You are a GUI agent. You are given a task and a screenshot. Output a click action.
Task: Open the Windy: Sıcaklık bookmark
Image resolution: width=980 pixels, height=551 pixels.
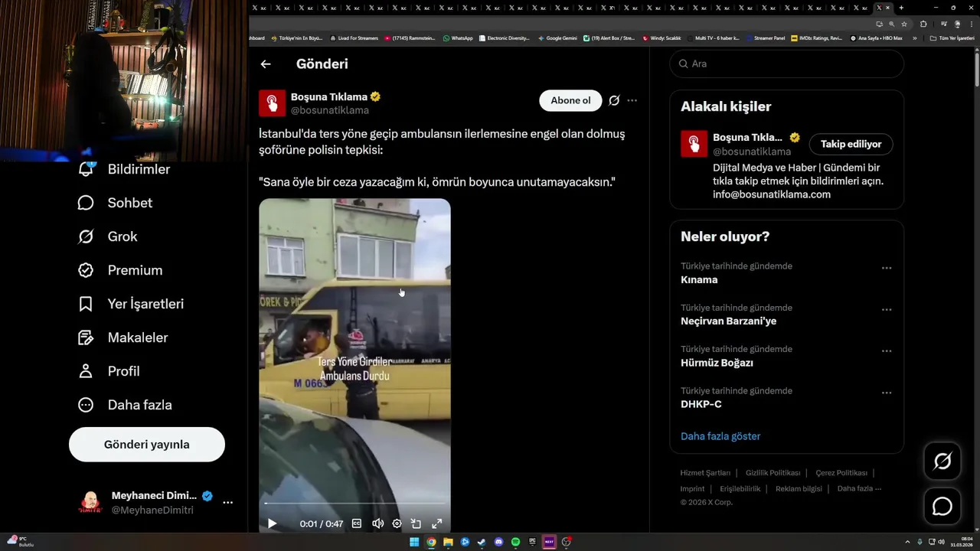tap(662, 37)
